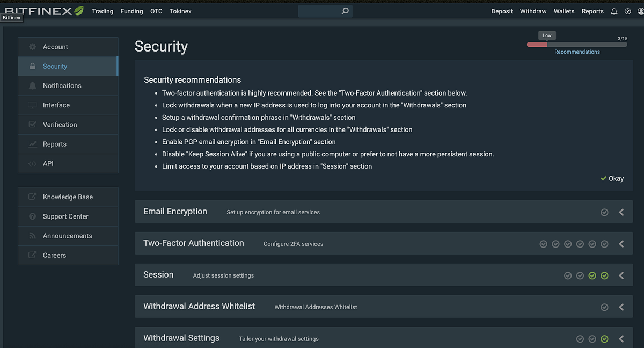Screen dimensions: 644x348
Task: Open the Funding menu
Action: [131, 11]
